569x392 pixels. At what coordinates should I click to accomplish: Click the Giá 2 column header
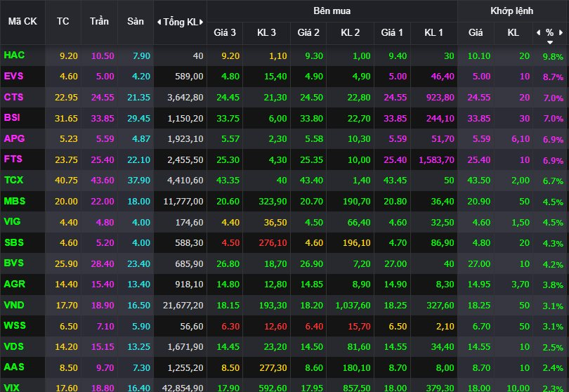[308, 32]
